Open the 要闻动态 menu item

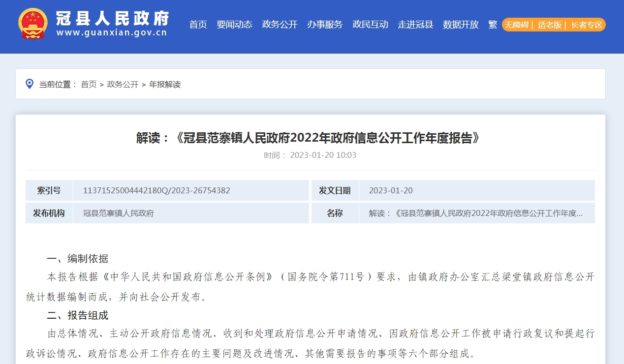point(235,25)
